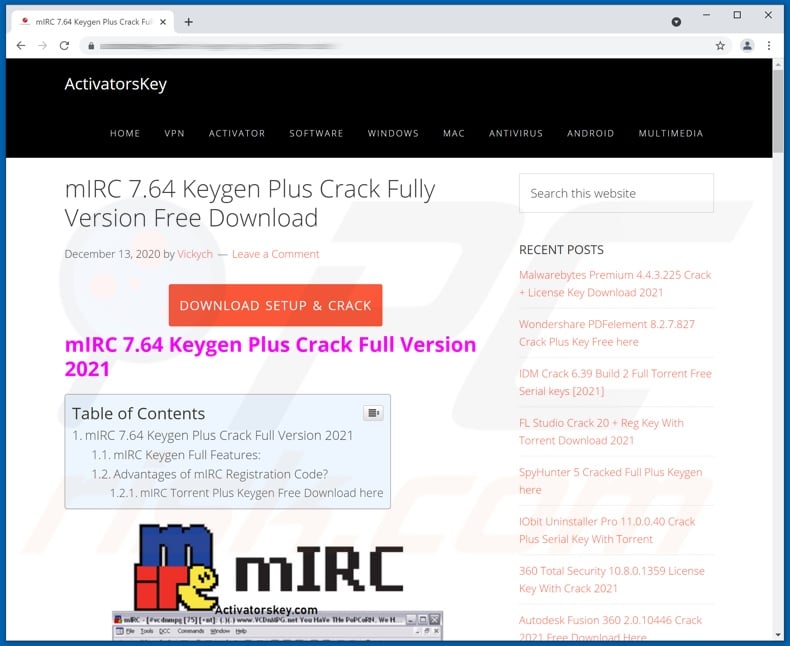This screenshot has width=790, height=646.
Task: Open the MULTIMEDIA menu item
Action: coord(671,133)
